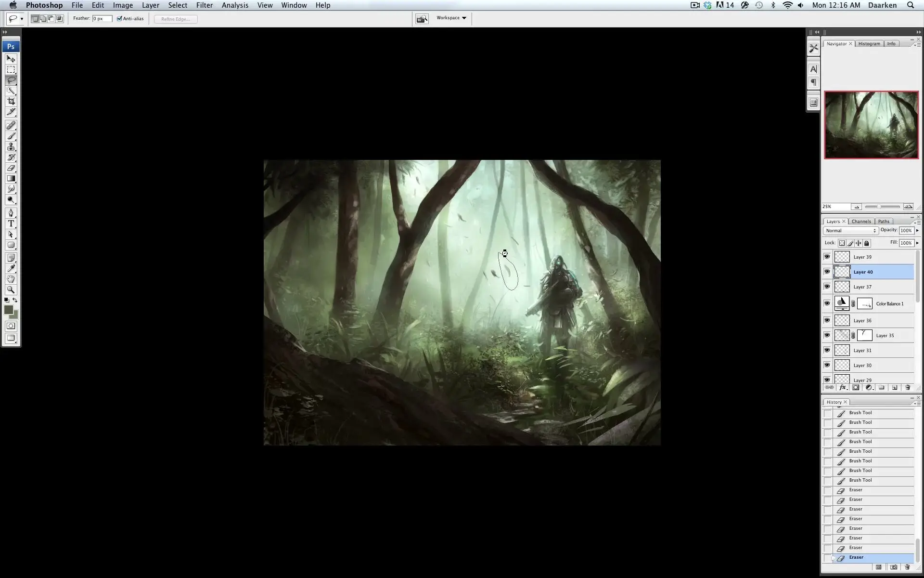Open the Lasso tool preset picker
The height and width of the screenshot is (578, 924).
click(x=22, y=19)
